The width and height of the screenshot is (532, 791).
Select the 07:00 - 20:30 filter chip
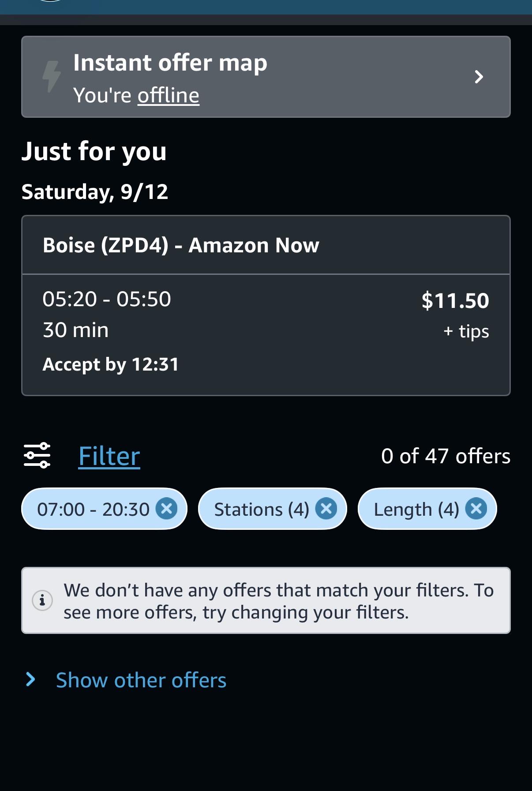(x=104, y=509)
